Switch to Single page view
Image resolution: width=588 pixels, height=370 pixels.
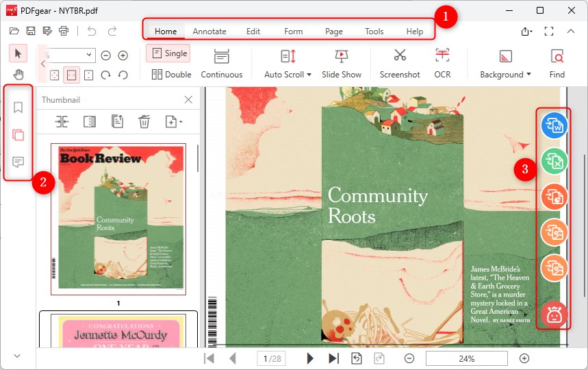coord(168,53)
